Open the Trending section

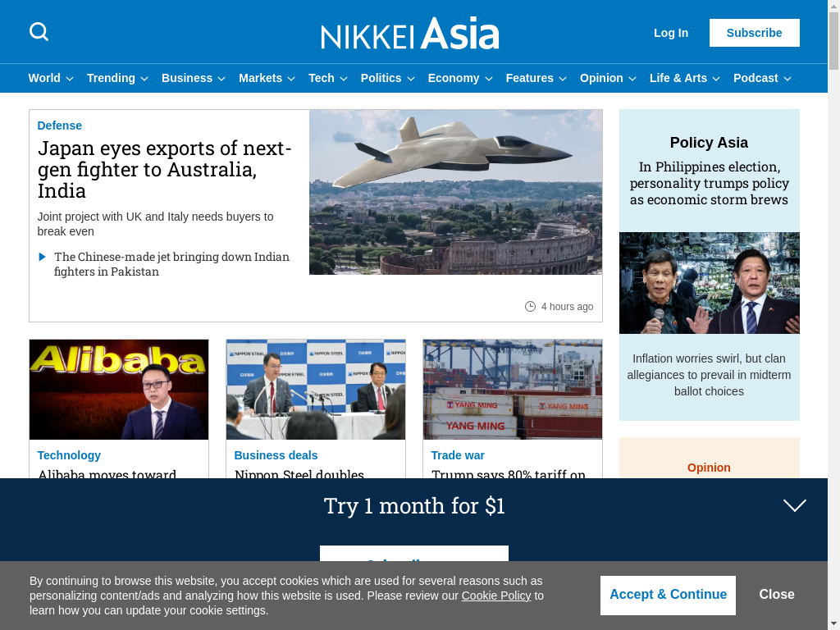(x=111, y=78)
